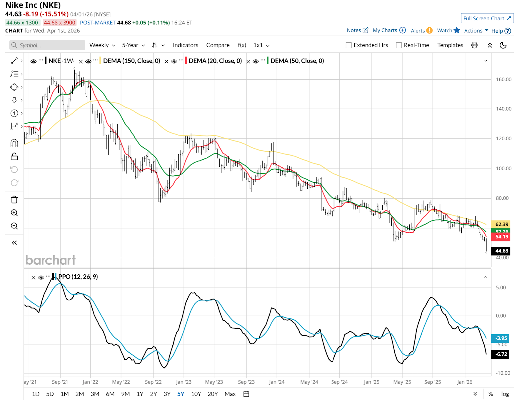Image resolution: width=532 pixels, height=400 pixels.
Task: Select the 1Y range tab
Action: [x=140, y=394]
